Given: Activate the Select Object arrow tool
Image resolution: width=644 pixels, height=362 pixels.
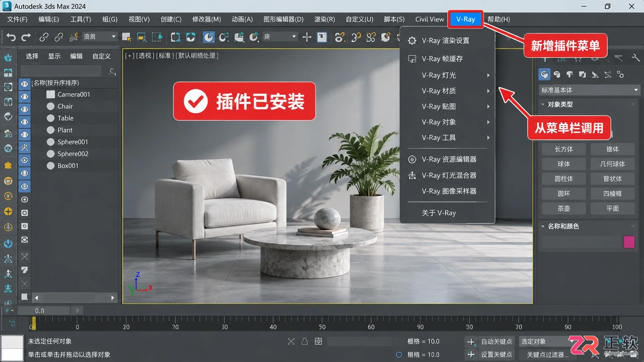Looking at the screenshot, I should [127, 37].
